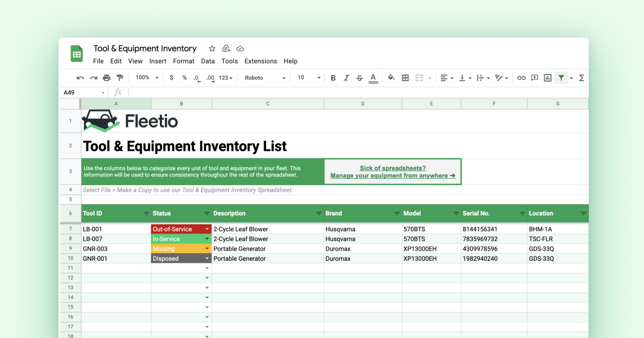Open the Extensions menu
644x338 pixels.
click(261, 61)
